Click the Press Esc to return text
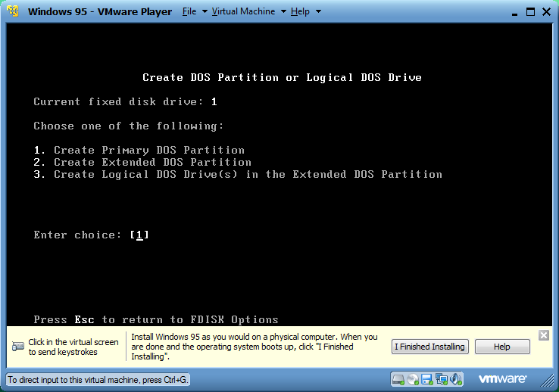559x392 pixels. click(156, 319)
